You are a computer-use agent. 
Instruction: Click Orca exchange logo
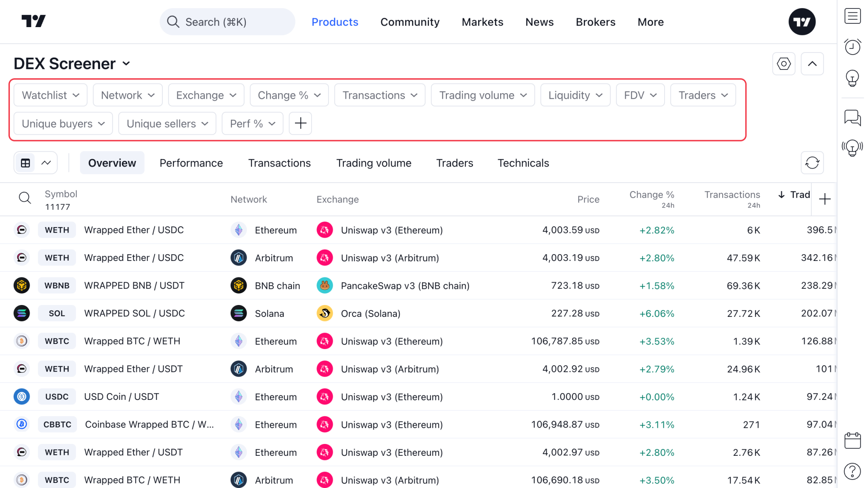pyautogui.click(x=325, y=313)
